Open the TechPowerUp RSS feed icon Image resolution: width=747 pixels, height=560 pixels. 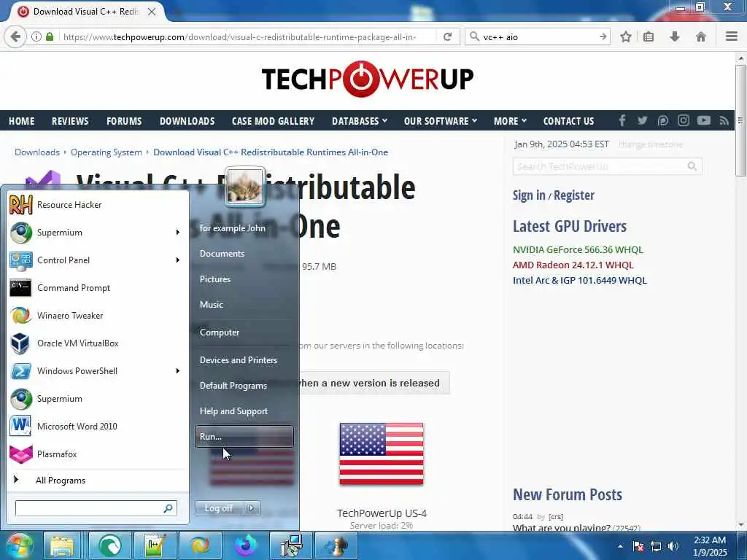[x=724, y=120]
